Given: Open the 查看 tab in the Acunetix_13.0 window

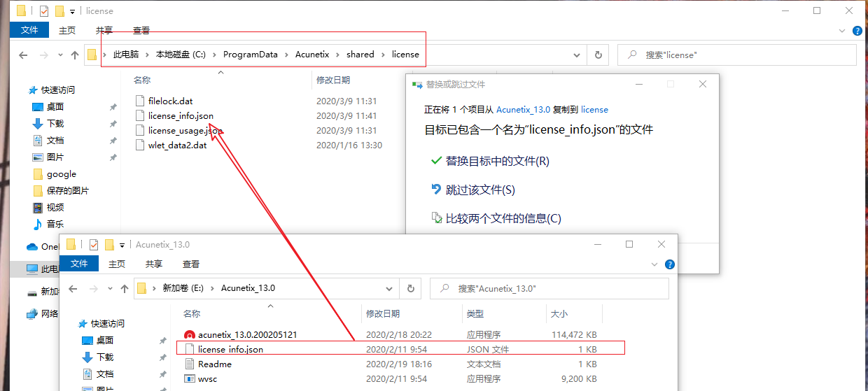Looking at the screenshot, I should [191, 264].
